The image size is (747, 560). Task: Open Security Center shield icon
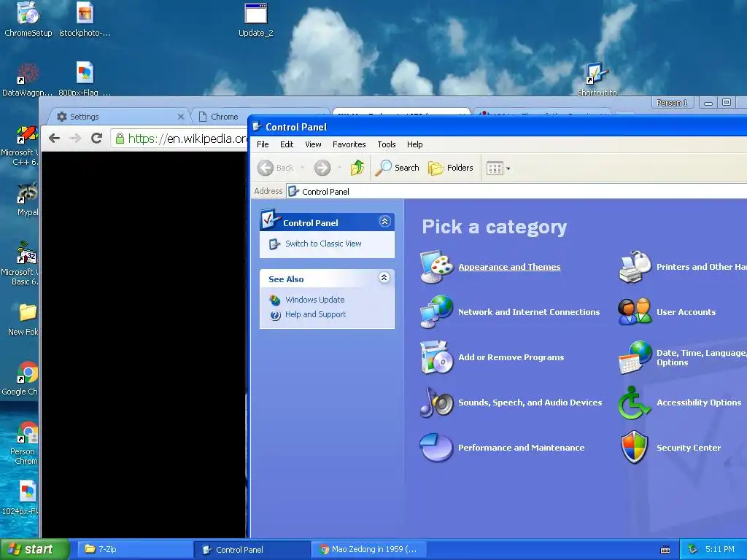point(635,447)
